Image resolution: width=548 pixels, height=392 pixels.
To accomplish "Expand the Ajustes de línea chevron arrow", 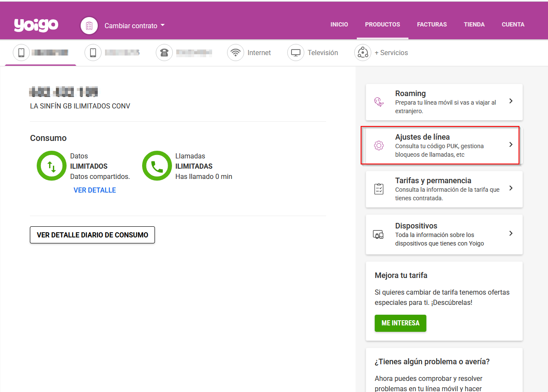I will [511, 145].
